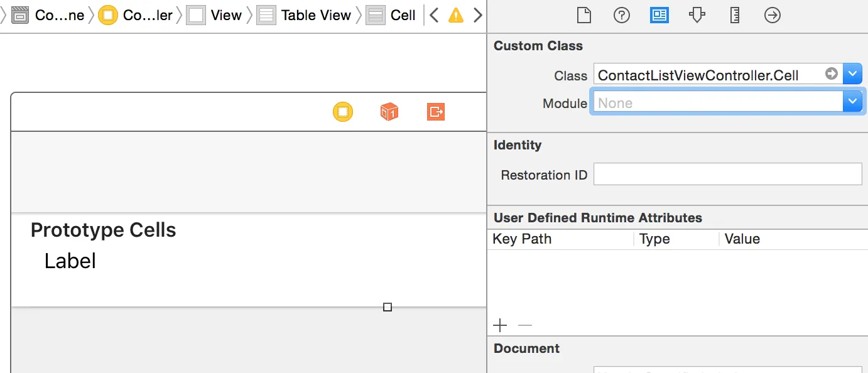Show the Connections inspector

pyautogui.click(x=773, y=15)
